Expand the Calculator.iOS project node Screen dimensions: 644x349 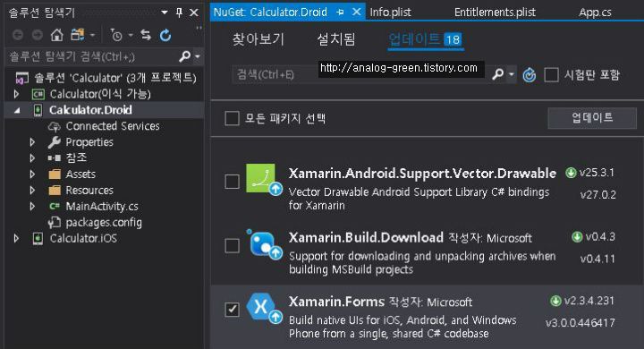pyautogui.click(x=16, y=238)
